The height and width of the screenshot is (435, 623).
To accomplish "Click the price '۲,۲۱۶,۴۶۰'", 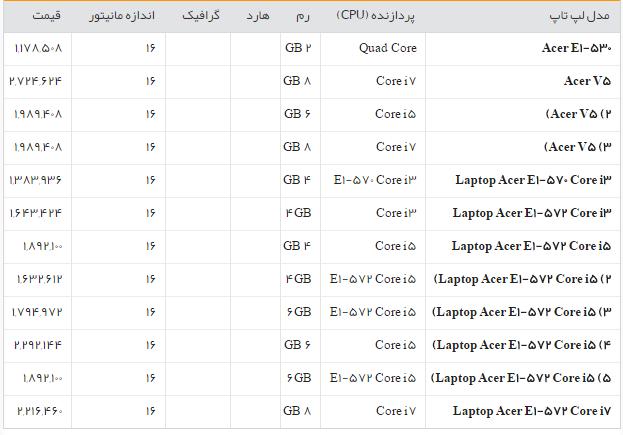I will tap(40, 411).
